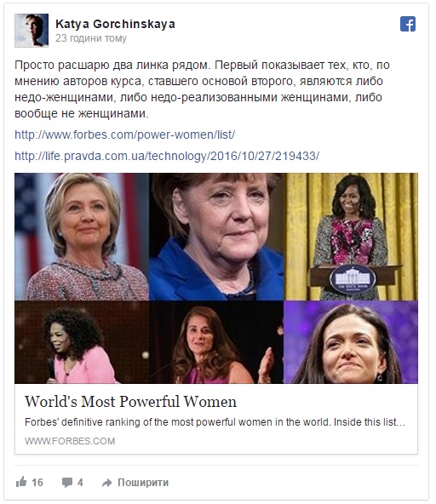Click the comment bubble icon
Image resolution: width=436 pixels, height=504 pixels.
(67, 483)
